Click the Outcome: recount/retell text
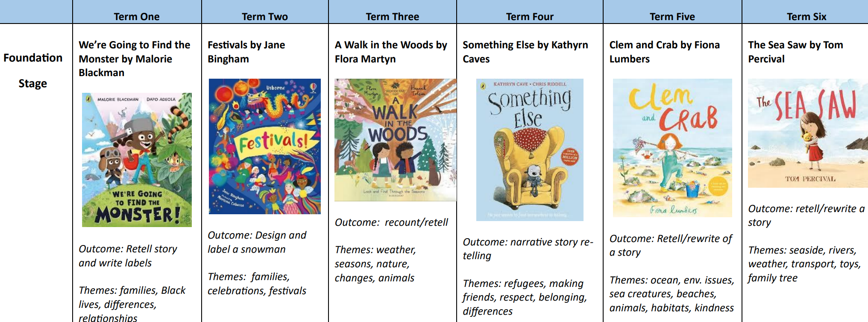This screenshot has height=322, width=868. tap(391, 222)
